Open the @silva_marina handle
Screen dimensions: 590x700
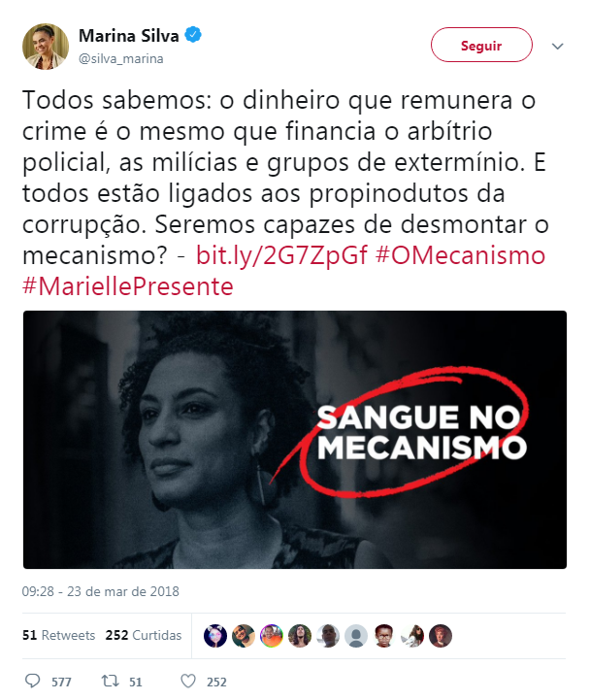[121, 58]
